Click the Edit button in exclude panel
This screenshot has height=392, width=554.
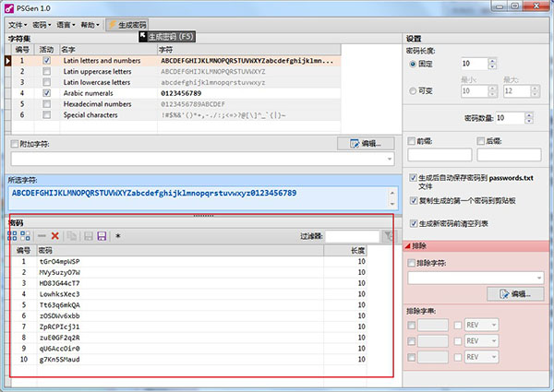(x=515, y=293)
